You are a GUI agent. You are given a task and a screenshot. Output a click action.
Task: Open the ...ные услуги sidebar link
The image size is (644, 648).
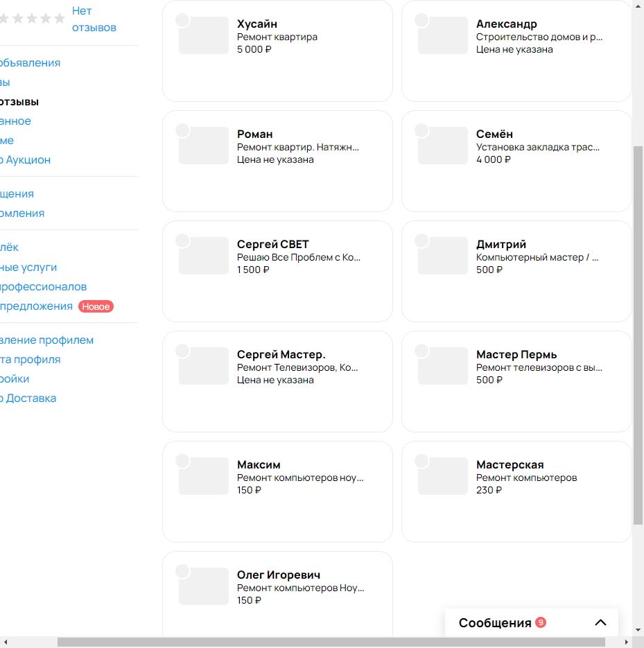[28, 268]
